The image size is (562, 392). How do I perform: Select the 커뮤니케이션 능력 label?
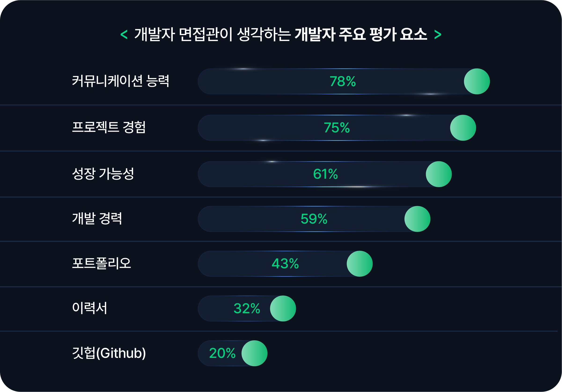(120, 81)
